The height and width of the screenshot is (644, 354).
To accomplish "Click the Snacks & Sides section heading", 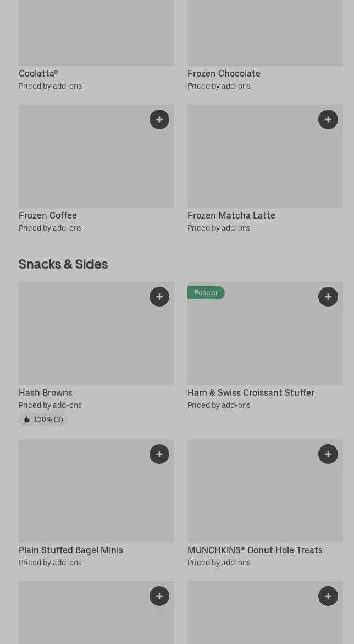I will point(63,264).
